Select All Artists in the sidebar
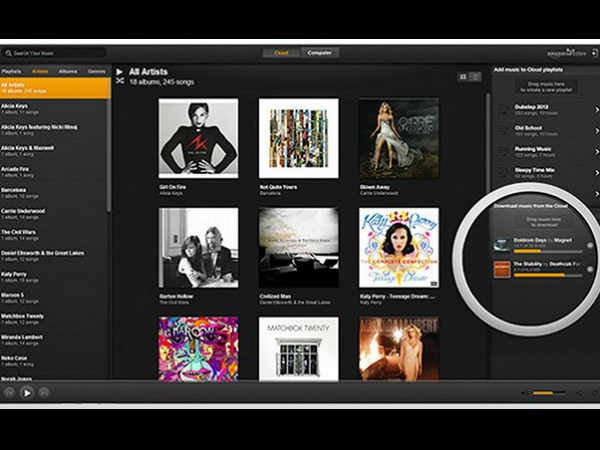 pyautogui.click(x=55, y=88)
